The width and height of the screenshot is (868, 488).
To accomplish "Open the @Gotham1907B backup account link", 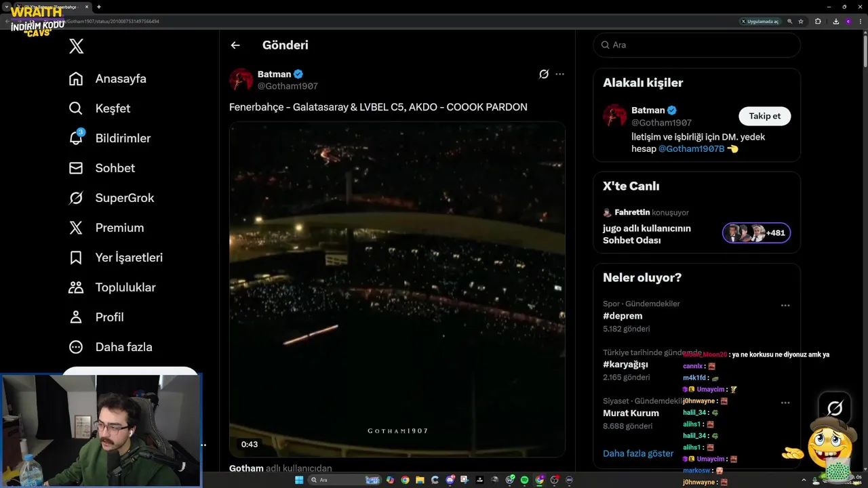I will pyautogui.click(x=691, y=148).
